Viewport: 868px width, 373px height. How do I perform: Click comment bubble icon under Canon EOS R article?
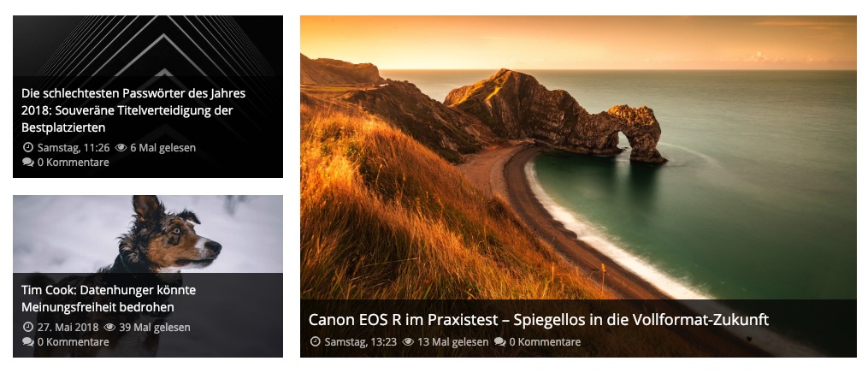tap(500, 341)
